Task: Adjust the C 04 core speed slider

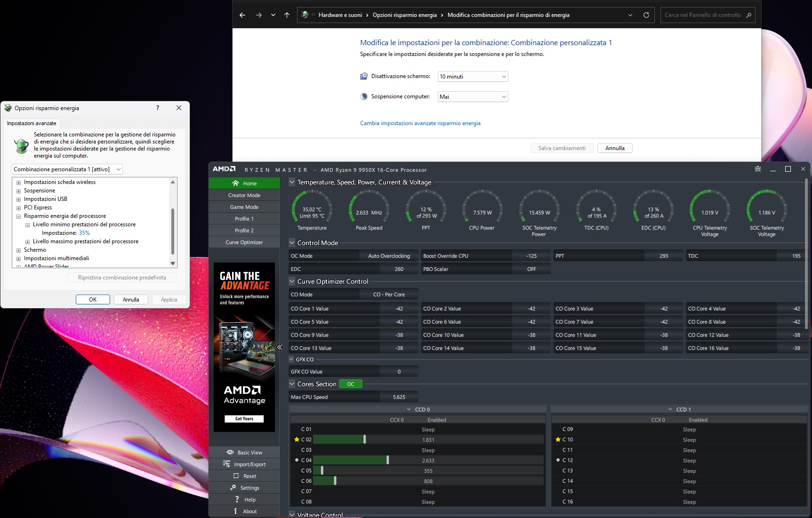Action: [387, 460]
